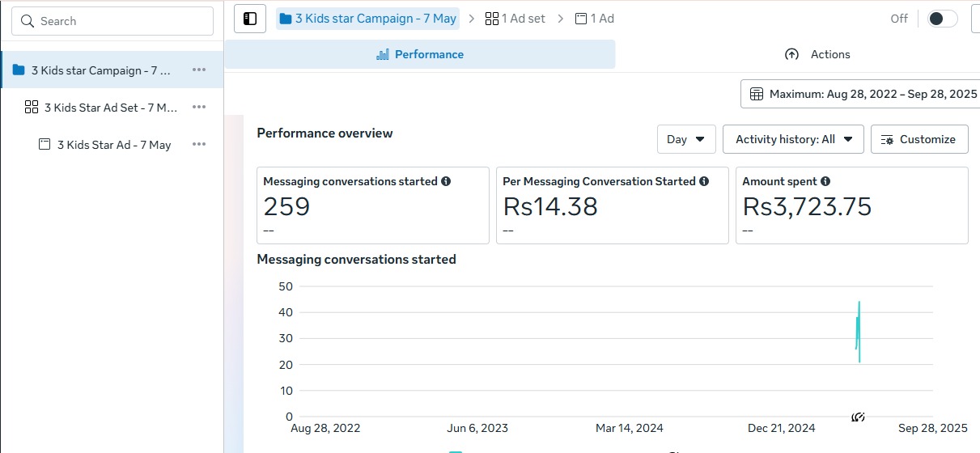
Task: Toggle the campaign On/Off switch
Action: click(942, 19)
